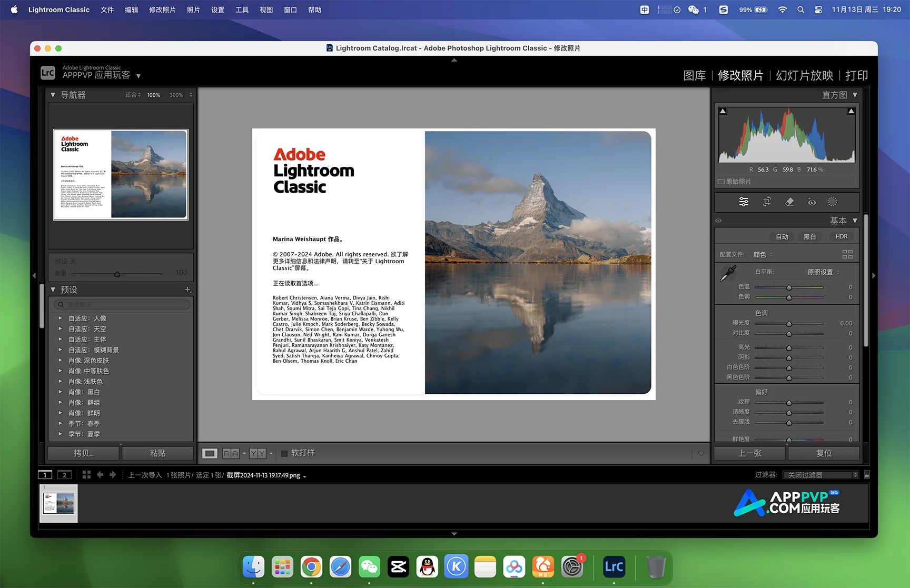Open the profile browser grid icon
910x588 pixels.
847,254
